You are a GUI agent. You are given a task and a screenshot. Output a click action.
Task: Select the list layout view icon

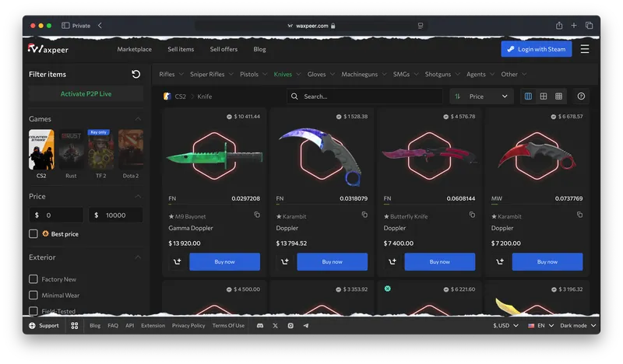click(528, 96)
